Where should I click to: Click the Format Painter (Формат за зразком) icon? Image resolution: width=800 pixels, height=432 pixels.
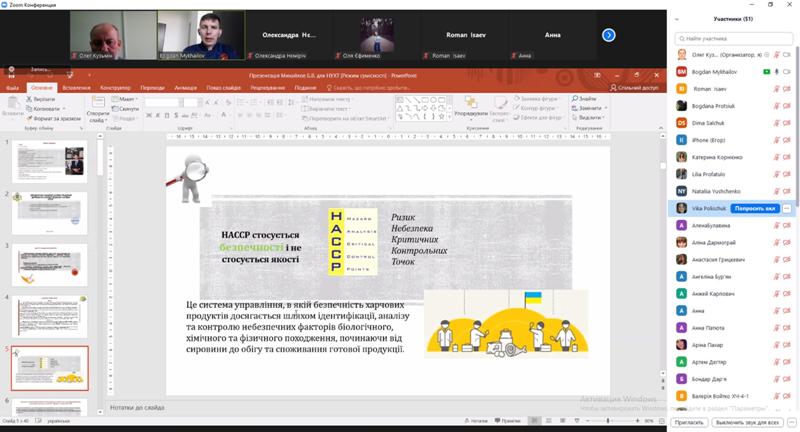30,118
